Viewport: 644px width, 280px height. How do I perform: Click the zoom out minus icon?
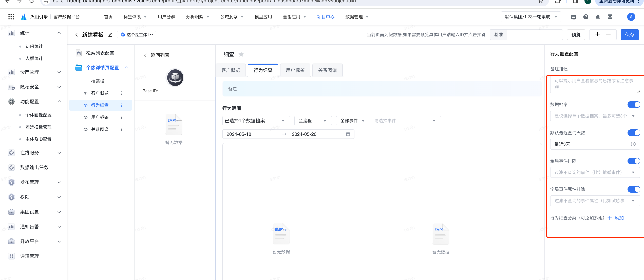(608, 34)
